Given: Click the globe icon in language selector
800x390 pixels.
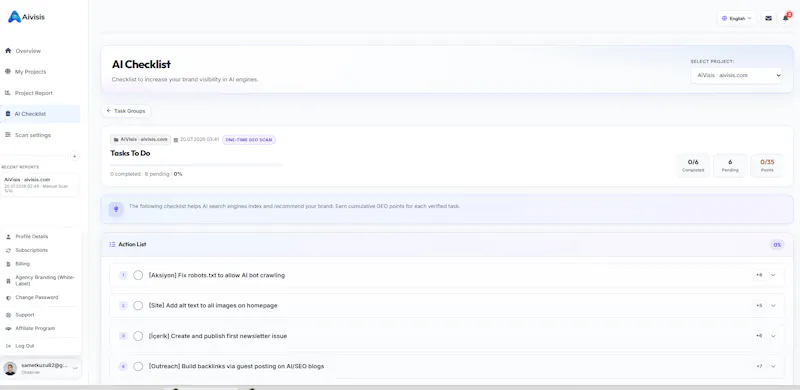Looking at the screenshot, I should point(724,18).
